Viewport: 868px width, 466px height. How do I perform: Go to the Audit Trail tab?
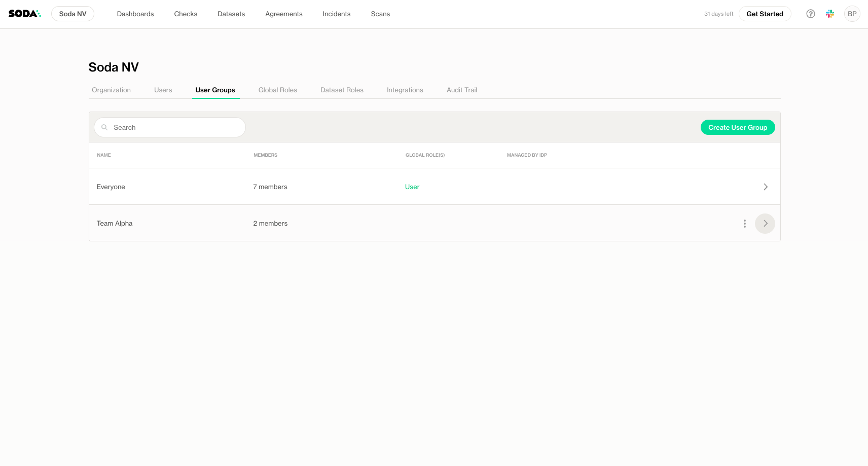[461, 90]
